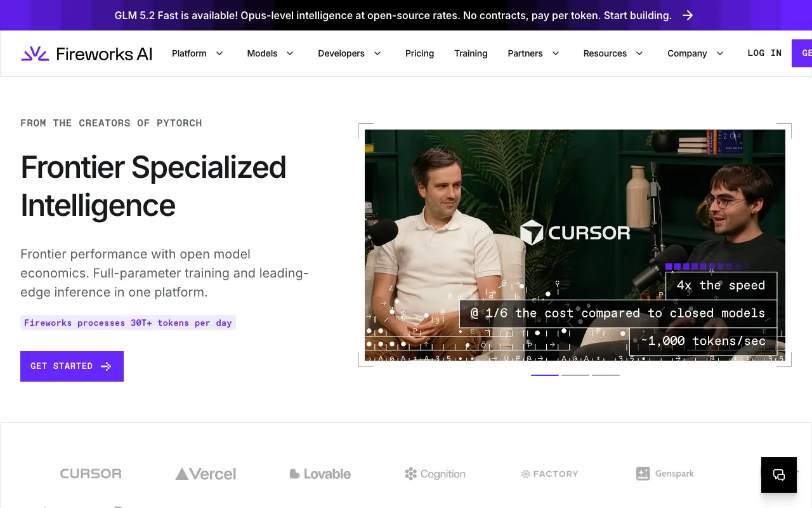Open the Pricing page
812x508 pixels.
(419, 53)
